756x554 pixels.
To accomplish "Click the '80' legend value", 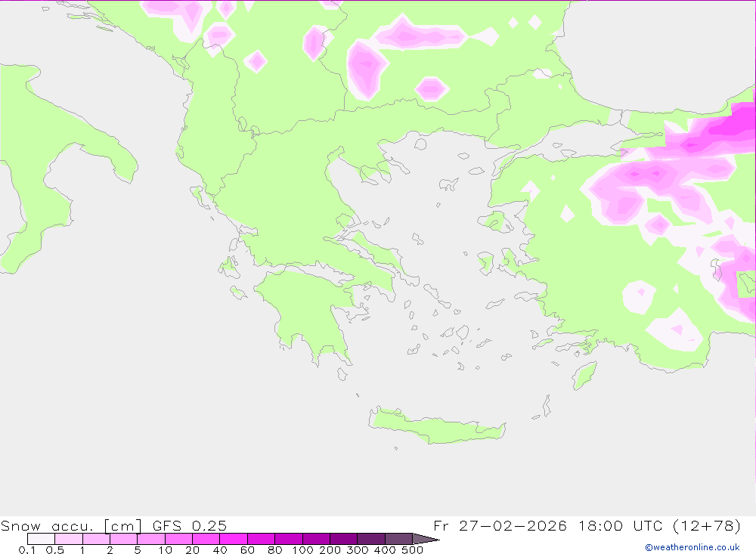I will pos(275,549).
